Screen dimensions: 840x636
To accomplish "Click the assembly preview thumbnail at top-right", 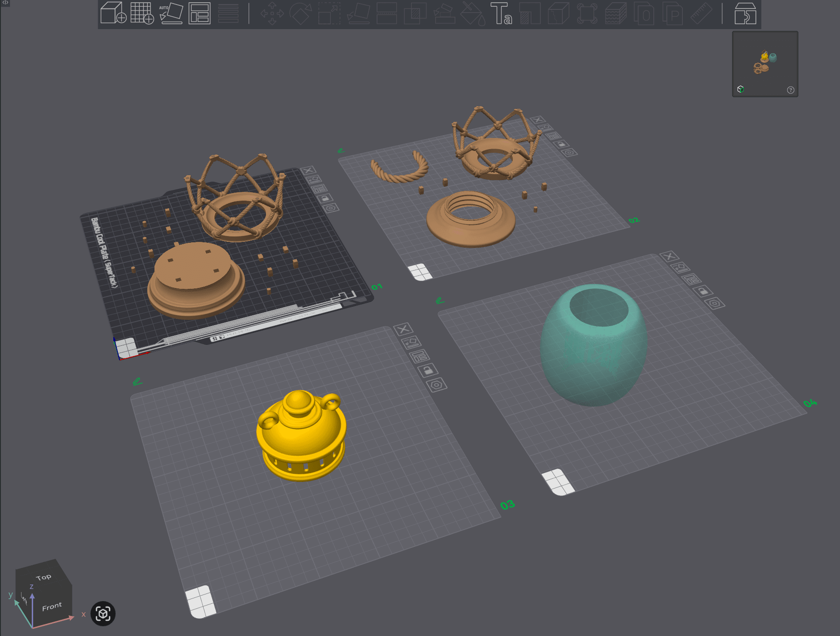I will click(765, 64).
